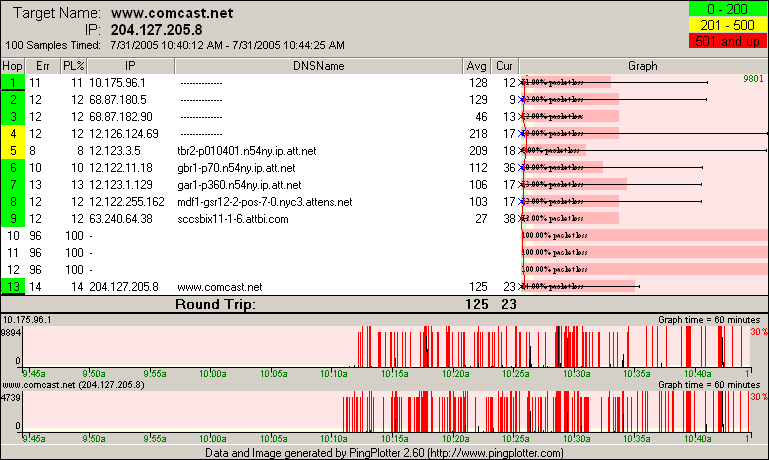The height and width of the screenshot is (460, 769).
Task: Click Round Trip current value 23
Action: (509, 305)
